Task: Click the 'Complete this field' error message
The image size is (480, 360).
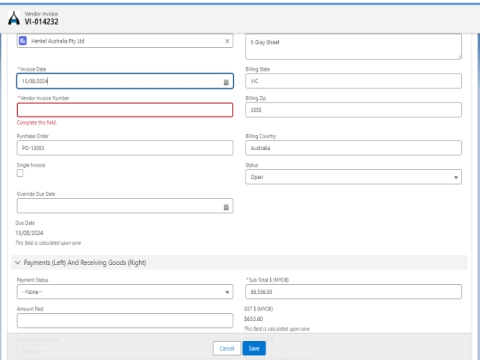Action: [x=37, y=123]
